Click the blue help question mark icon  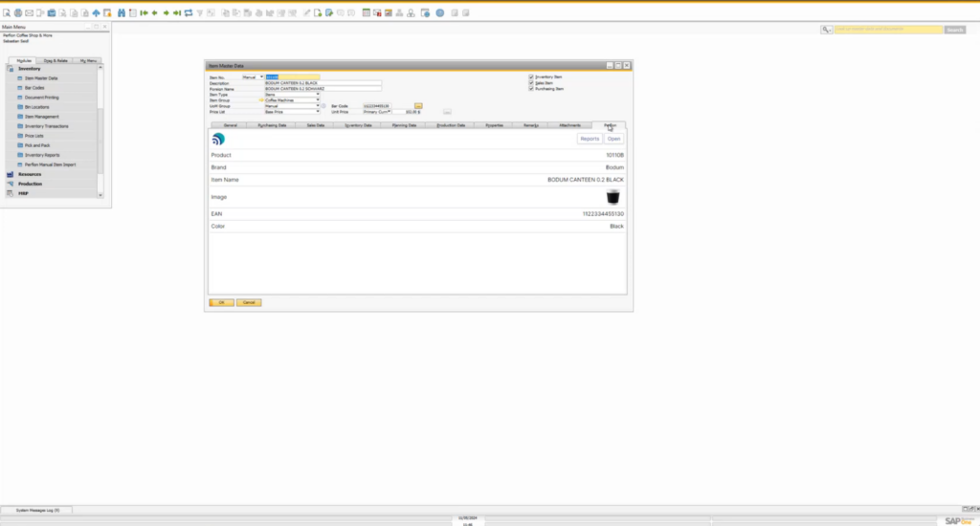(440, 12)
